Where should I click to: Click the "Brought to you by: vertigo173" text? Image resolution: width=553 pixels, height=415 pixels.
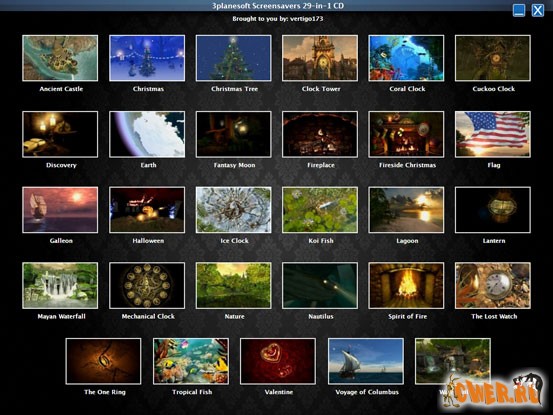coord(278,19)
